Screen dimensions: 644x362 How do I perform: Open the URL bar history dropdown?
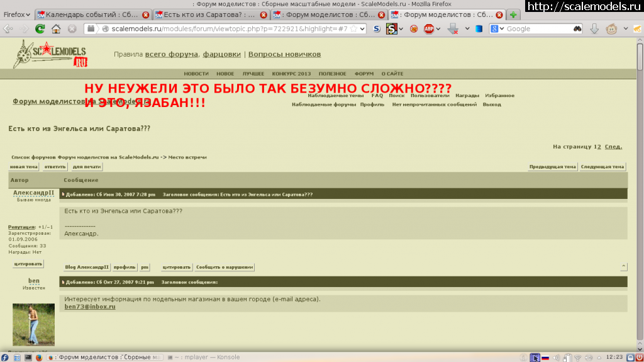362,29
